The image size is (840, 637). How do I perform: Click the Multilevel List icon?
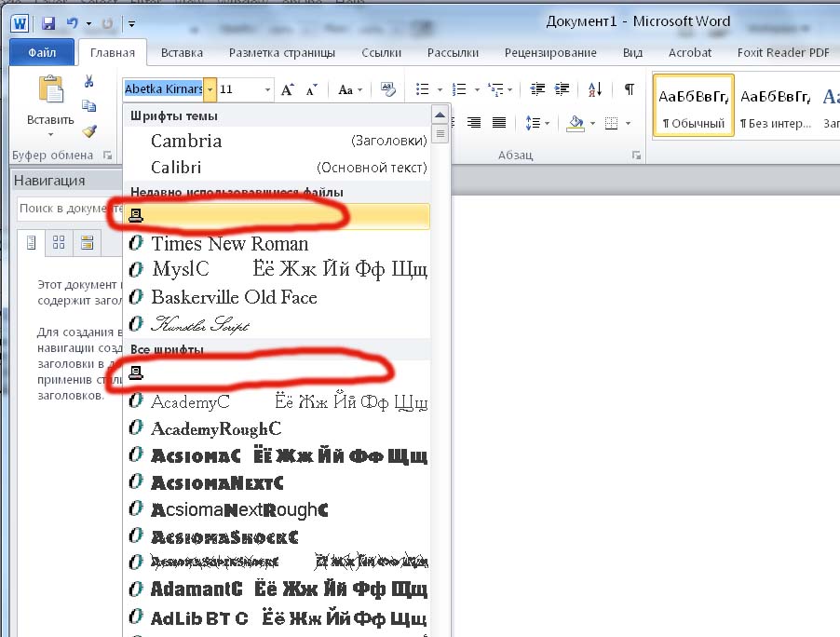click(496, 89)
